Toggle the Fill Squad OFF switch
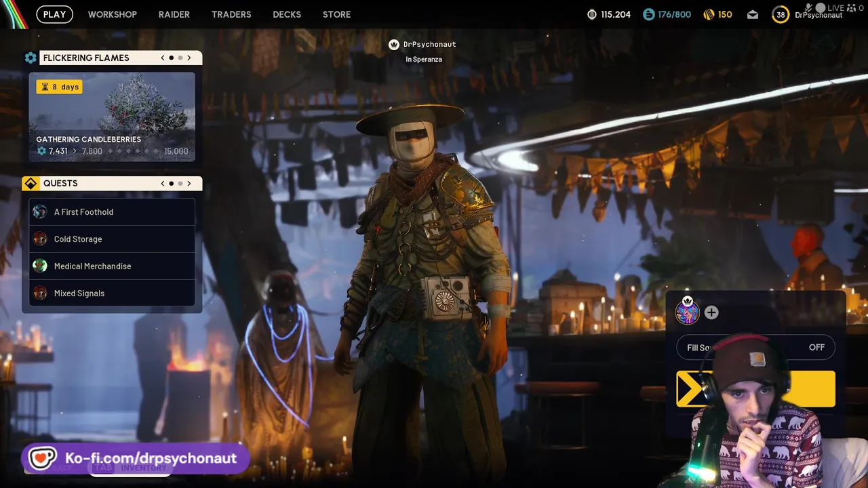 tap(756, 348)
